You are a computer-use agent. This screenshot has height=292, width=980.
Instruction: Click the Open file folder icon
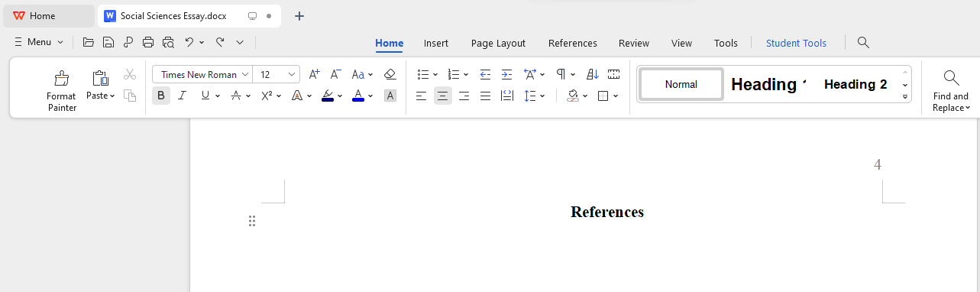[x=89, y=43]
